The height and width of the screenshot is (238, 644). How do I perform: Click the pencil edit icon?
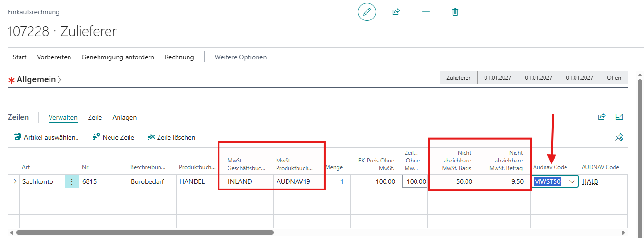[367, 12]
